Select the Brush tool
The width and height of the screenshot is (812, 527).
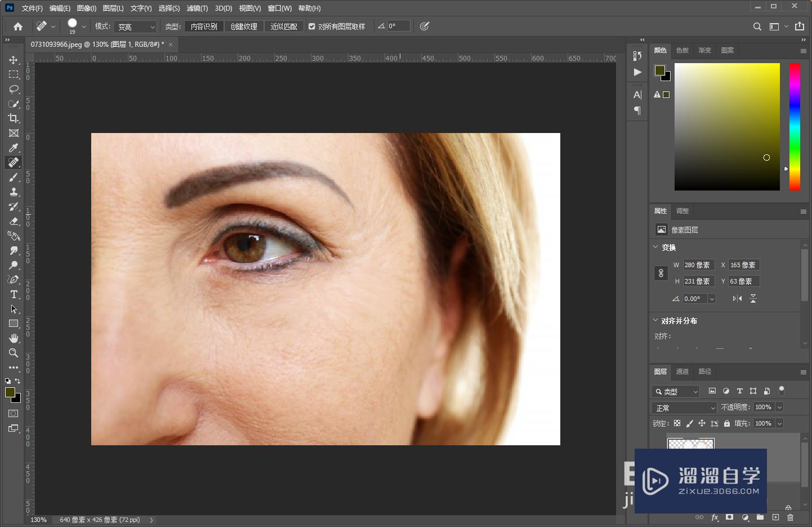click(x=14, y=177)
